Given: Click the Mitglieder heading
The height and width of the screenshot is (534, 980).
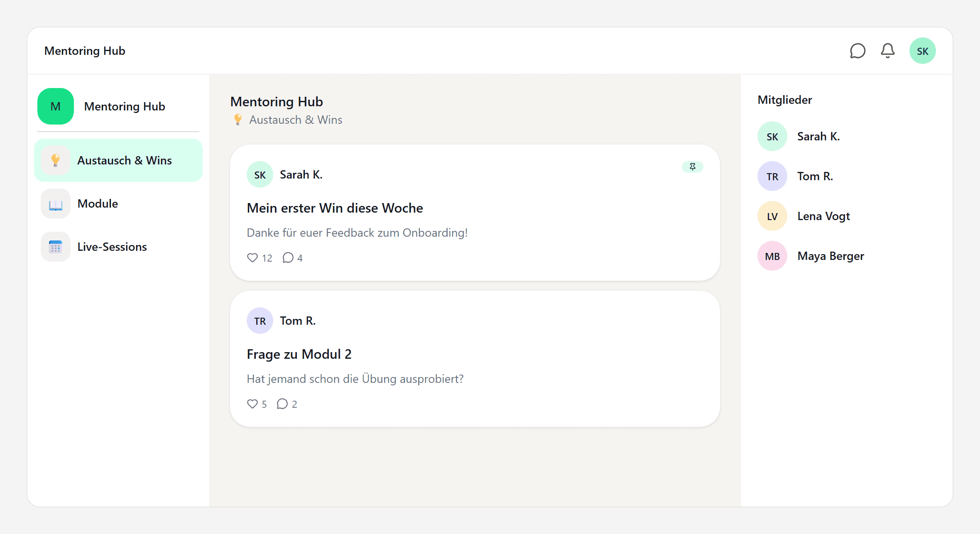Looking at the screenshot, I should coord(784,100).
